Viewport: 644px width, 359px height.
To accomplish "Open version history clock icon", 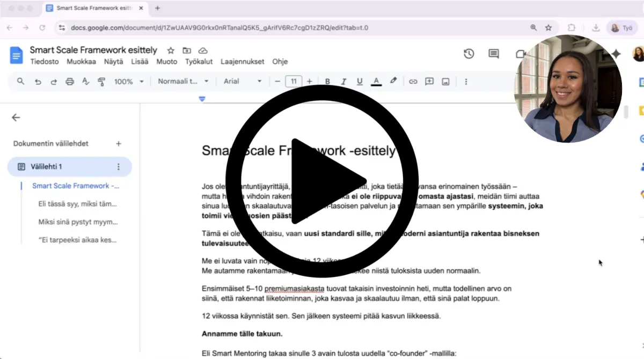I will (x=469, y=54).
